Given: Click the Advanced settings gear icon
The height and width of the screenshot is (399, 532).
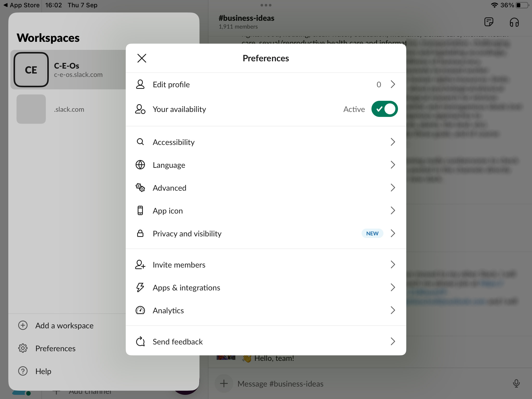Looking at the screenshot, I should (140, 187).
